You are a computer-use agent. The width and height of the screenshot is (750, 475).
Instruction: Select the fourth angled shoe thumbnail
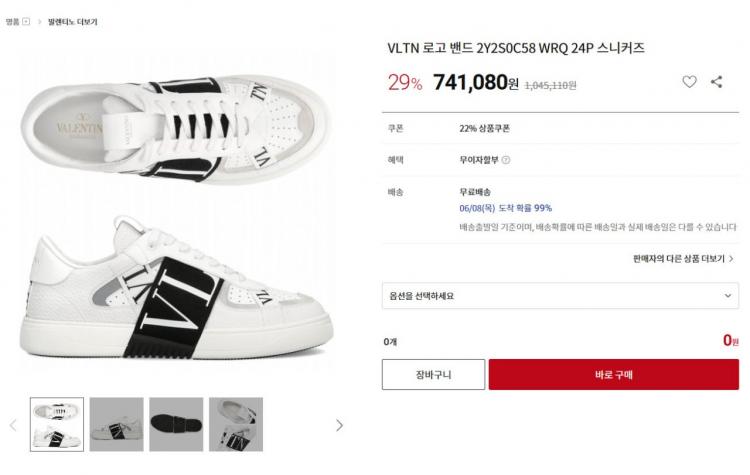(x=236, y=424)
